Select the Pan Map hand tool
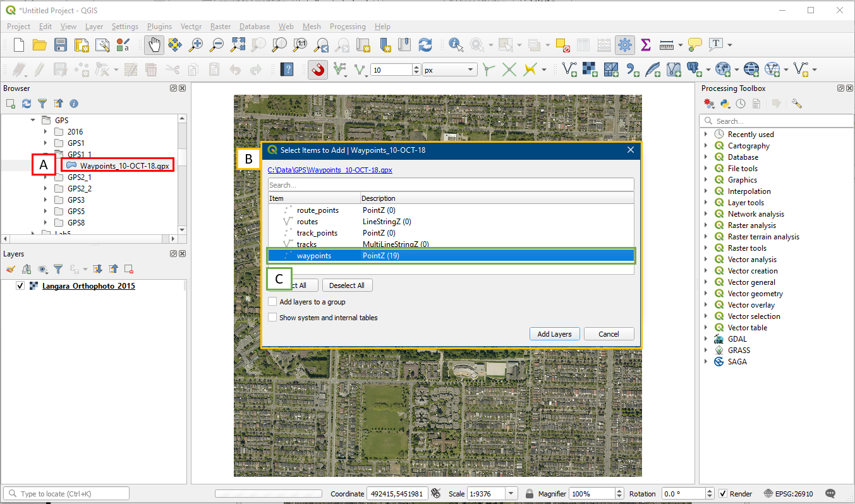Image resolution: width=855 pixels, height=504 pixels. click(154, 45)
